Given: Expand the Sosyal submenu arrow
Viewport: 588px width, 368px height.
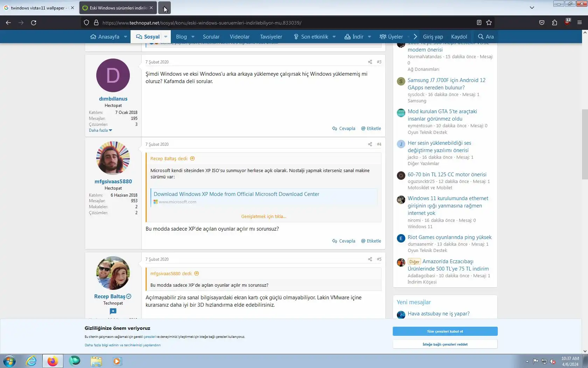Looking at the screenshot, I should click(166, 36).
